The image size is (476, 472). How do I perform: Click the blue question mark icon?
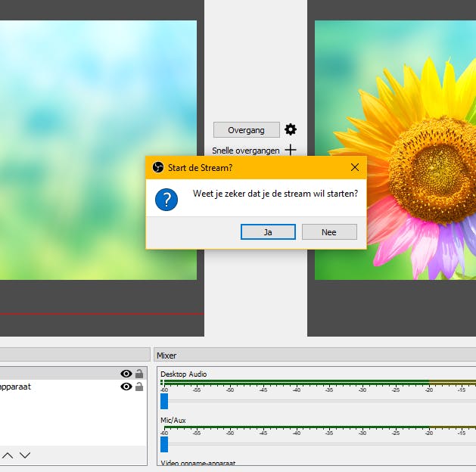166,199
